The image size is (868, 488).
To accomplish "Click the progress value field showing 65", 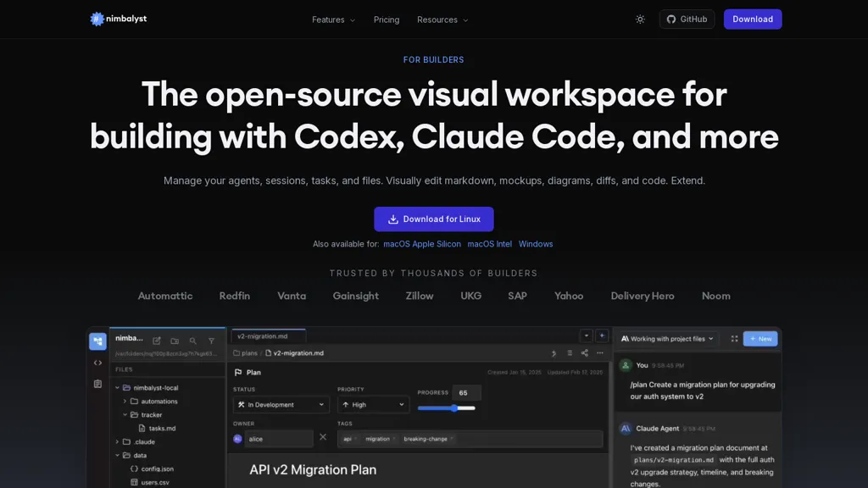I will [466, 393].
